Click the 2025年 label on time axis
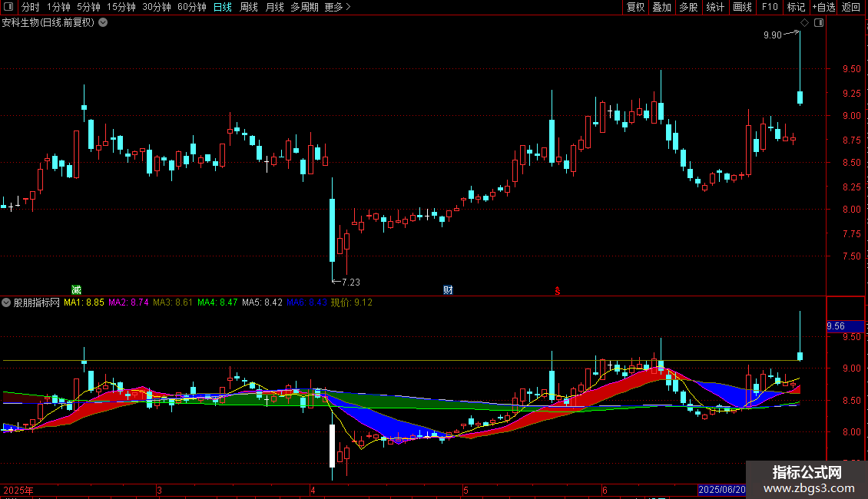Viewport: 868px width, 499px height. pos(18,490)
